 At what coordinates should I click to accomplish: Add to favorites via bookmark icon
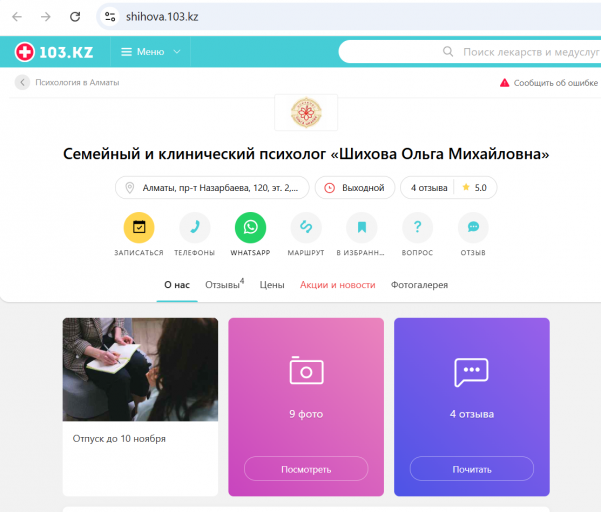point(361,227)
